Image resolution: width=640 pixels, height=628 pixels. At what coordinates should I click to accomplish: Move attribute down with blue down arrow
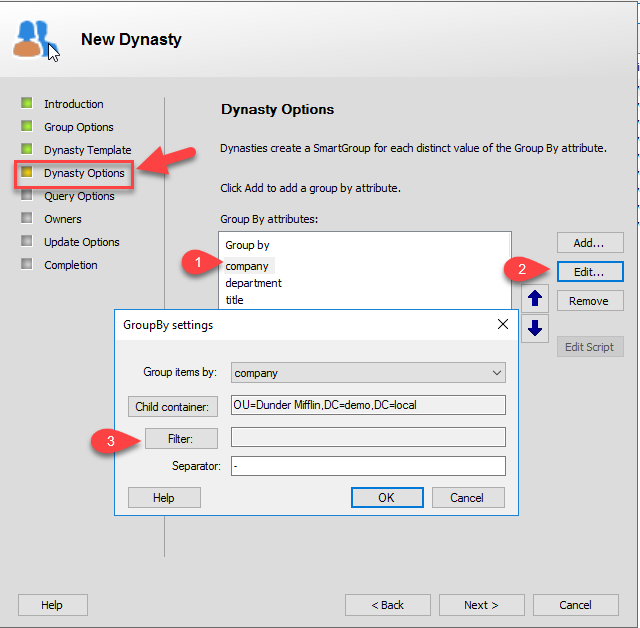pos(535,328)
